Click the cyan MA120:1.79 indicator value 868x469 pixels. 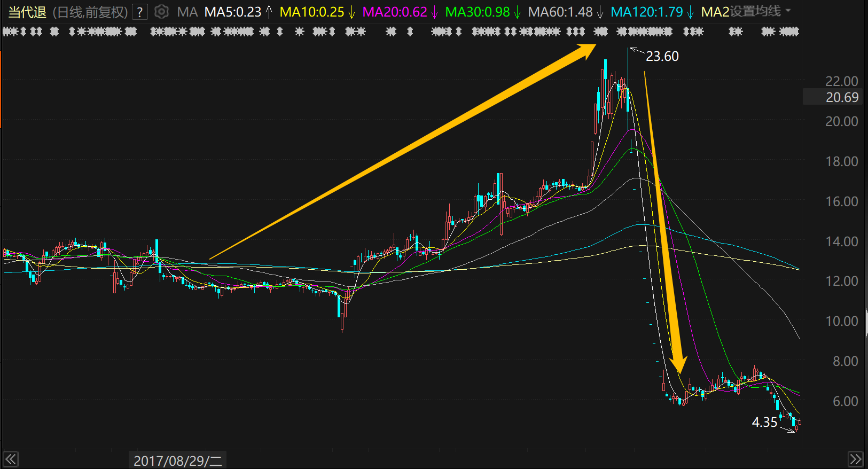tap(647, 12)
